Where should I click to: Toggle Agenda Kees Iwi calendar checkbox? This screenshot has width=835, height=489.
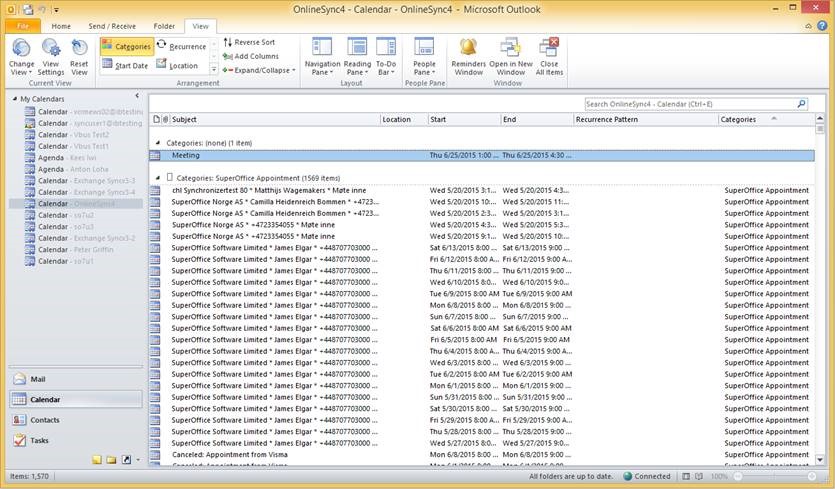click(x=30, y=158)
